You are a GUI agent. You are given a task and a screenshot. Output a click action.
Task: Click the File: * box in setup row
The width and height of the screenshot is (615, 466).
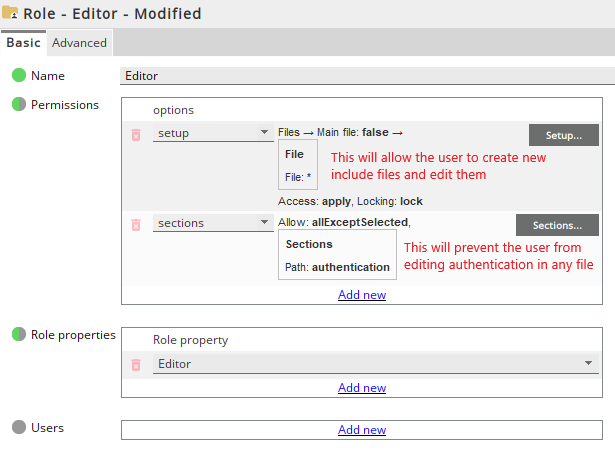click(298, 165)
